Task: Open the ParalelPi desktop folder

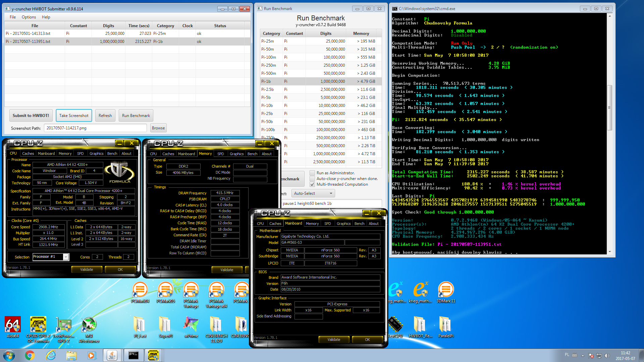Action: point(446,327)
